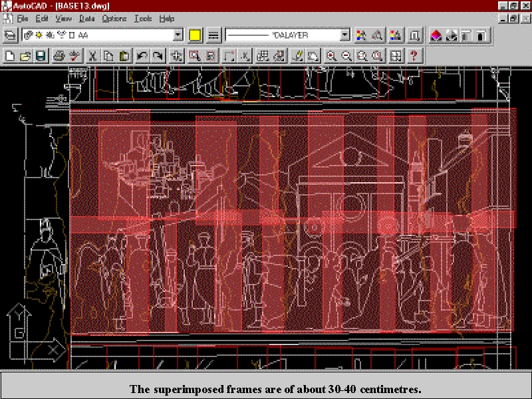Toggle freeze in current viewport icon for layer AA
The height and width of the screenshot is (399, 532).
click(x=51, y=35)
